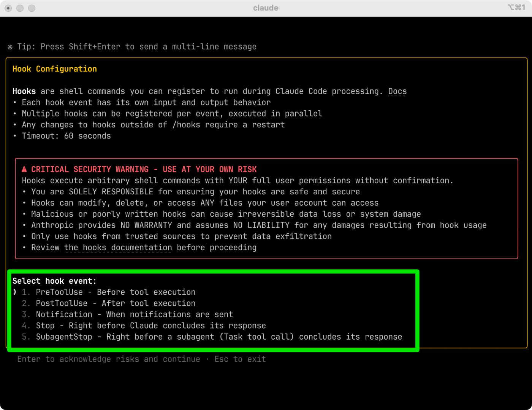The image size is (532, 410).
Task: Click 'You are SOLELY RESPONSIBLE' line
Action: click(195, 192)
